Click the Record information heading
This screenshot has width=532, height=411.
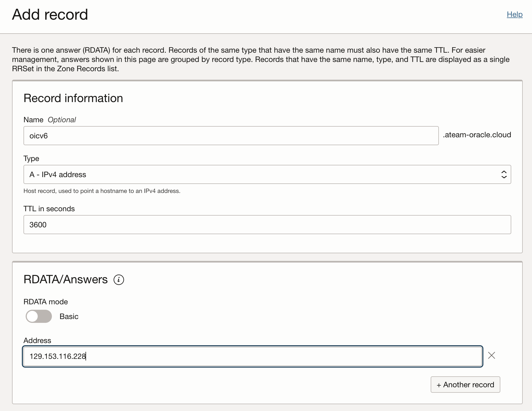click(x=73, y=98)
